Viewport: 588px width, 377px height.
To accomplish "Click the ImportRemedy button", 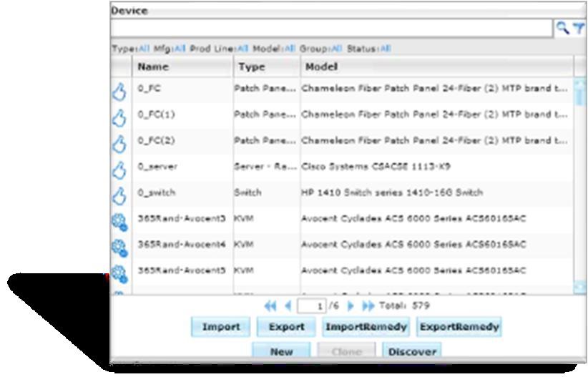I will tap(366, 327).
